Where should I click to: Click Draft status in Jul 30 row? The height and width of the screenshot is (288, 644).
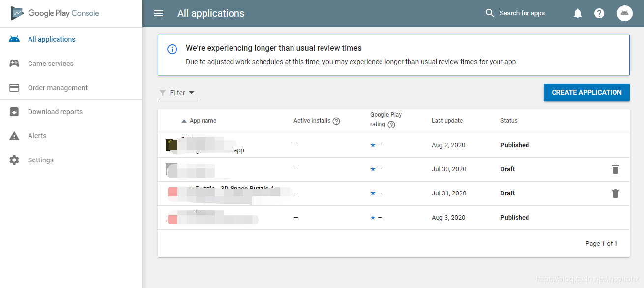coord(507,169)
